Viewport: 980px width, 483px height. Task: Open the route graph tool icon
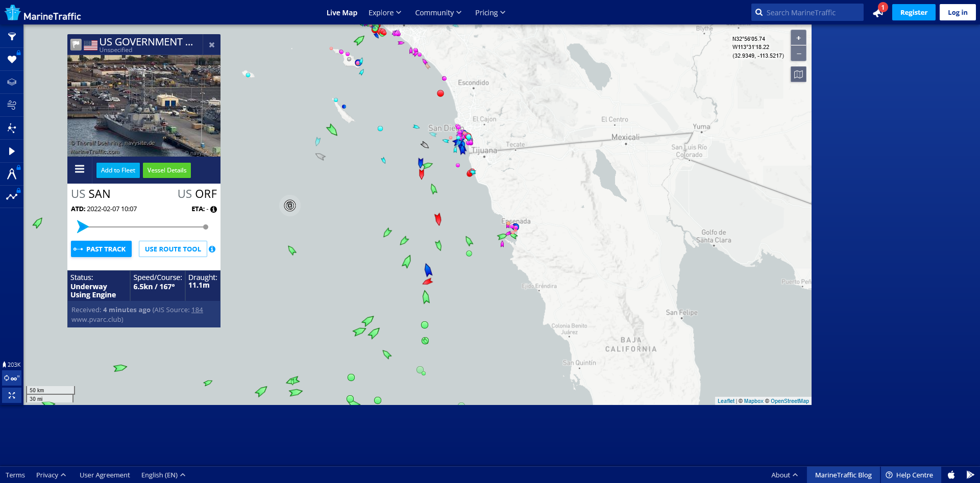tap(12, 196)
